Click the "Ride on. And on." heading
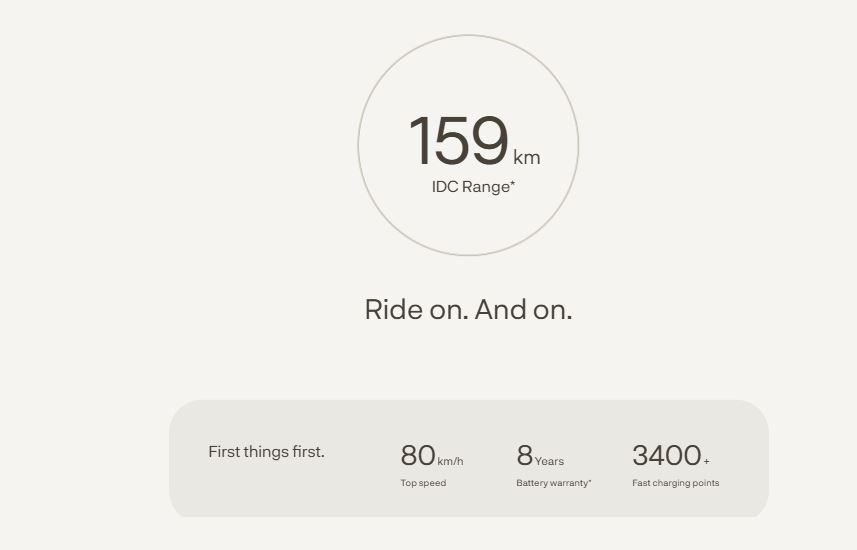 [468, 309]
